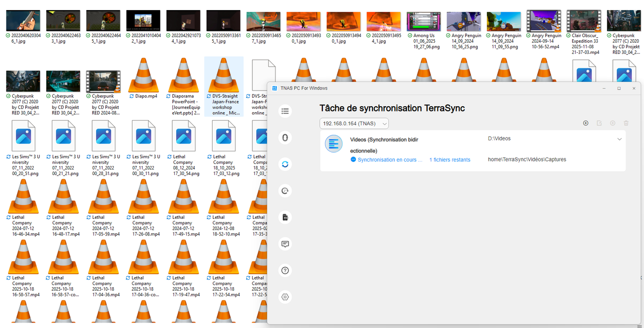Select Lethal Company 2025-10-18 17-19-47.mp4 video

click(x=183, y=268)
